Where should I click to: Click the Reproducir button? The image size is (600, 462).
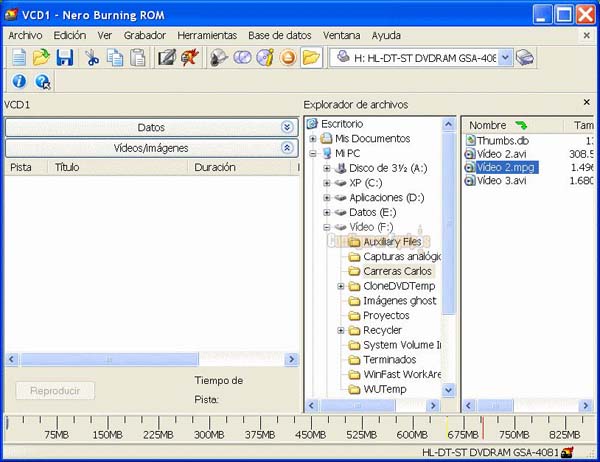(55, 391)
